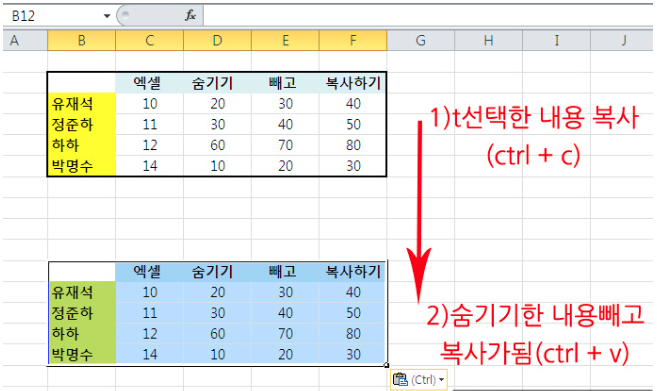Screen dimensions: 657x391
Task: Select column C header
Action: [x=150, y=41]
